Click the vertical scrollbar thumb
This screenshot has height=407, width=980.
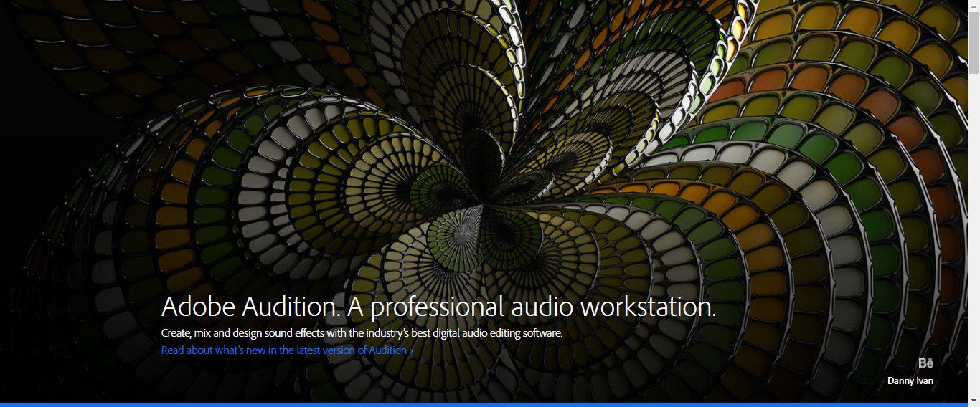pyautogui.click(x=974, y=42)
